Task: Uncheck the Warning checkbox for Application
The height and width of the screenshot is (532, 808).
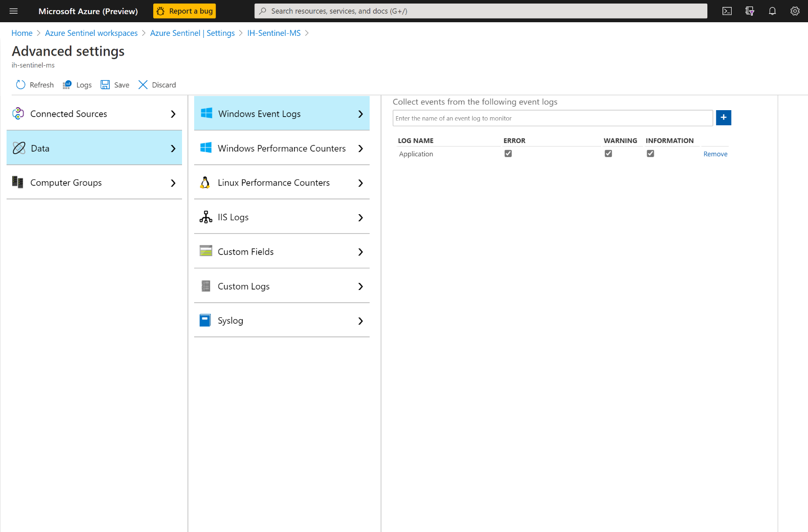Action: click(x=608, y=154)
